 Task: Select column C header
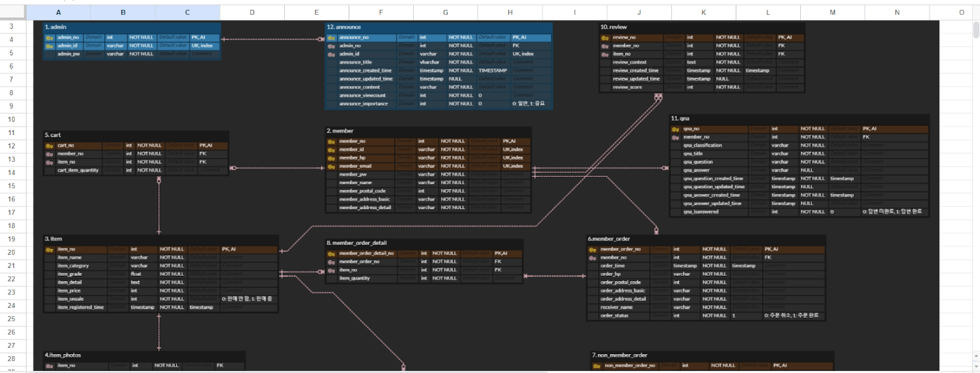188,13
